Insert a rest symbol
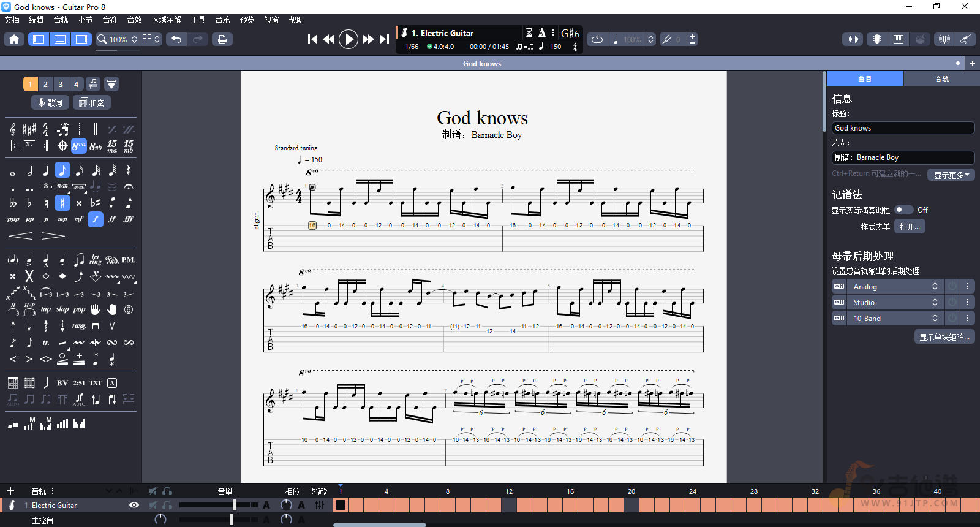Viewport: 980px width, 527px height. coord(129,170)
